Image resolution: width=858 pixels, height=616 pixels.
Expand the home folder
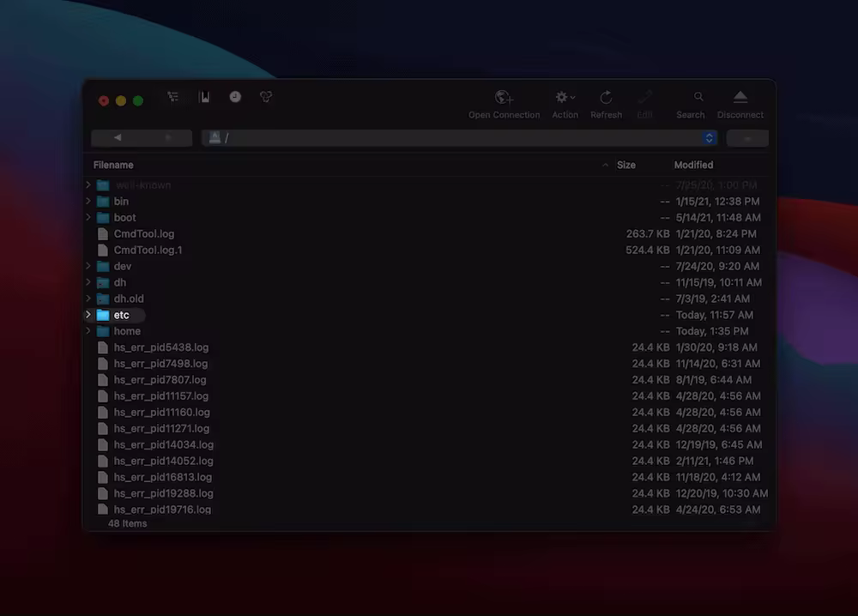88,331
